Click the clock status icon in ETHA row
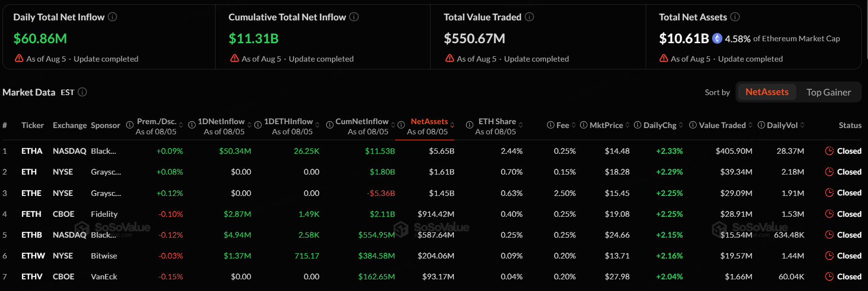868x291 pixels. [x=829, y=151]
